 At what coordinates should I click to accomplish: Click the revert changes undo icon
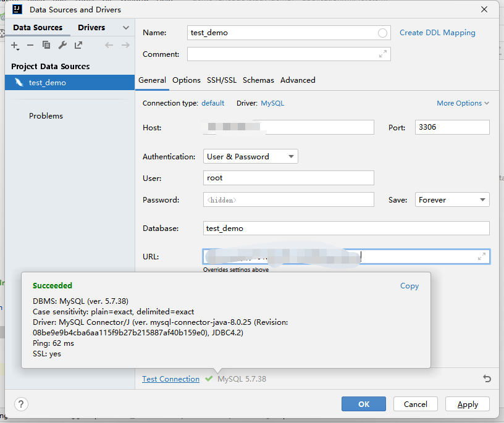487,379
